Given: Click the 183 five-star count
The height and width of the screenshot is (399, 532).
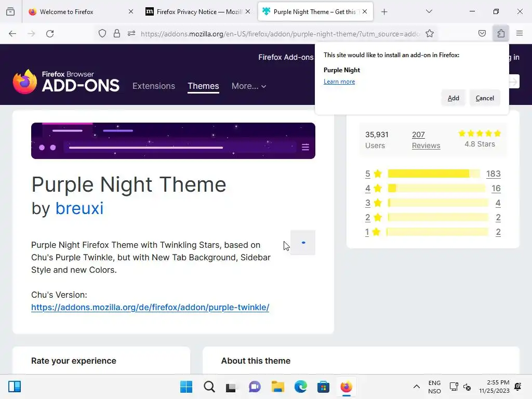Looking at the screenshot, I should (494, 174).
